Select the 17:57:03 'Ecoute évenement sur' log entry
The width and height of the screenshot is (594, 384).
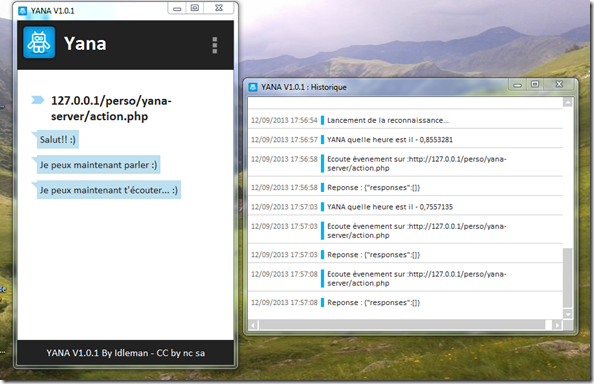(x=405, y=230)
